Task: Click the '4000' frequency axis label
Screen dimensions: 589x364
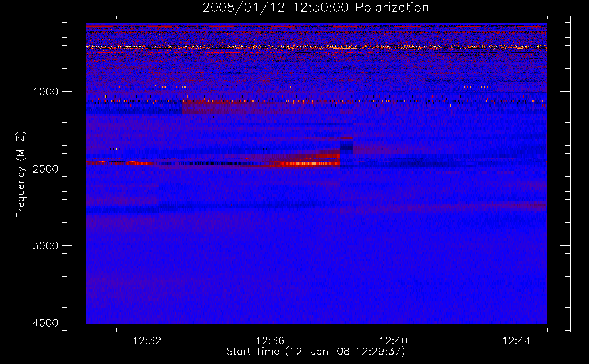Action: (x=46, y=323)
